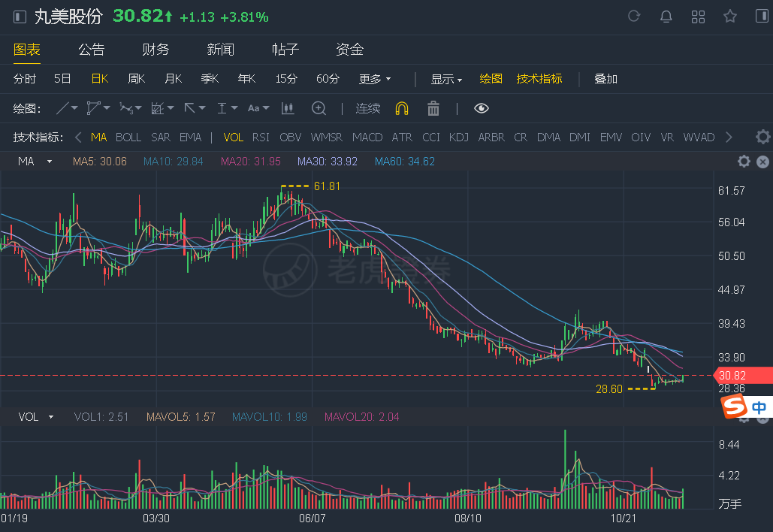Toggle the MA indicator
Image resolution: width=773 pixels, height=532 pixels.
pyautogui.click(x=98, y=137)
